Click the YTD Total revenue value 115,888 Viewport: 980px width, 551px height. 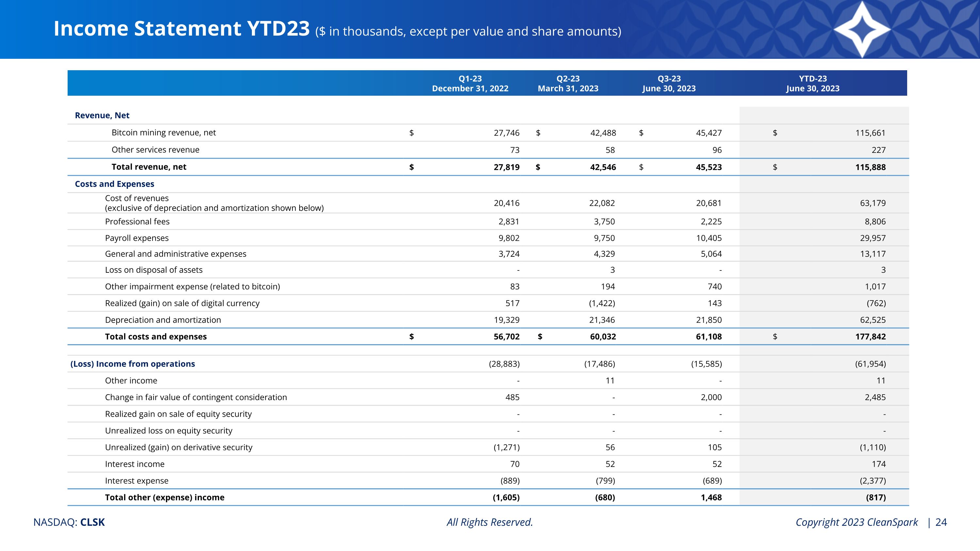[871, 167]
